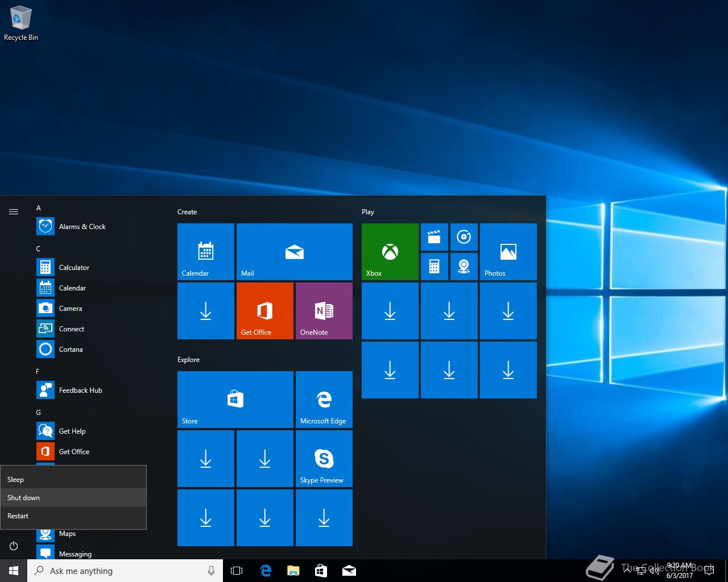Image resolution: width=728 pixels, height=582 pixels.
Task: Select Shut down from the power menu
Action: [x=73, y=497]
